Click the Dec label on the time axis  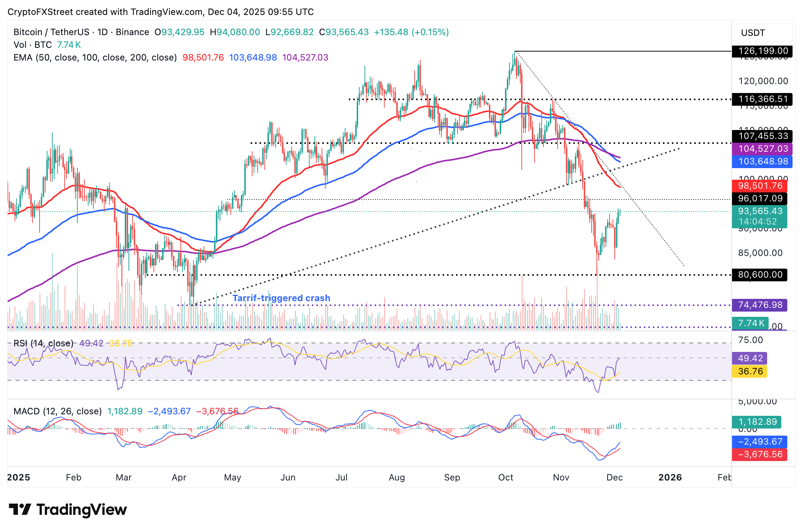click(616, 477)
